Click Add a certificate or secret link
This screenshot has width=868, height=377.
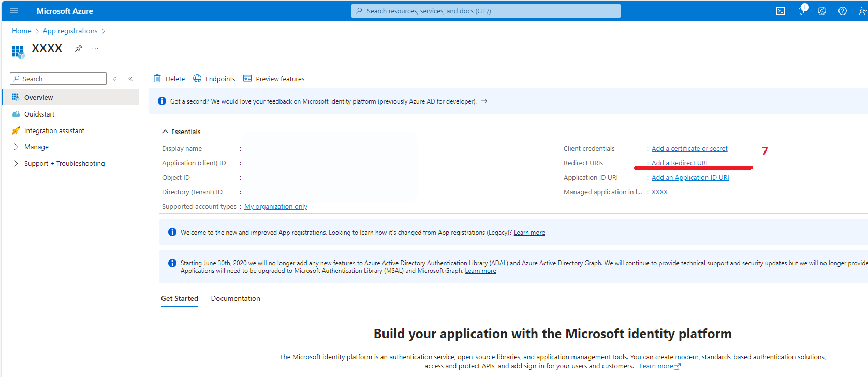point(689,148)
